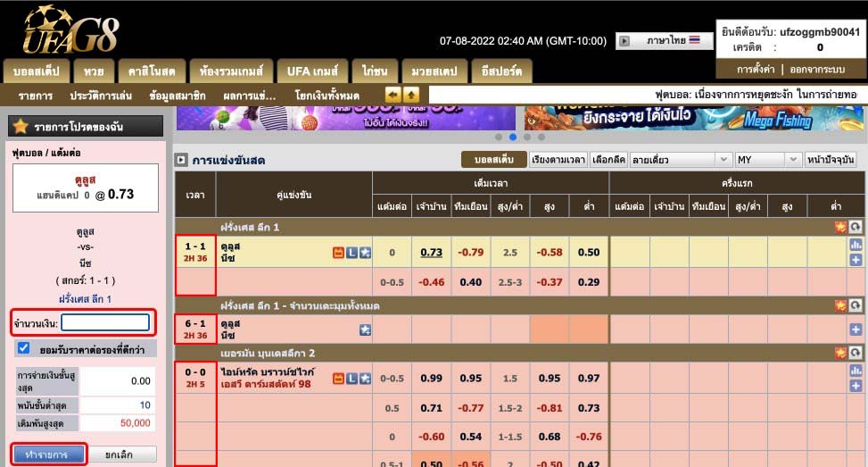This screenshot has height=467, width=868.
Task: Click the ทำรายการ submit button
Action: (49, 454)
